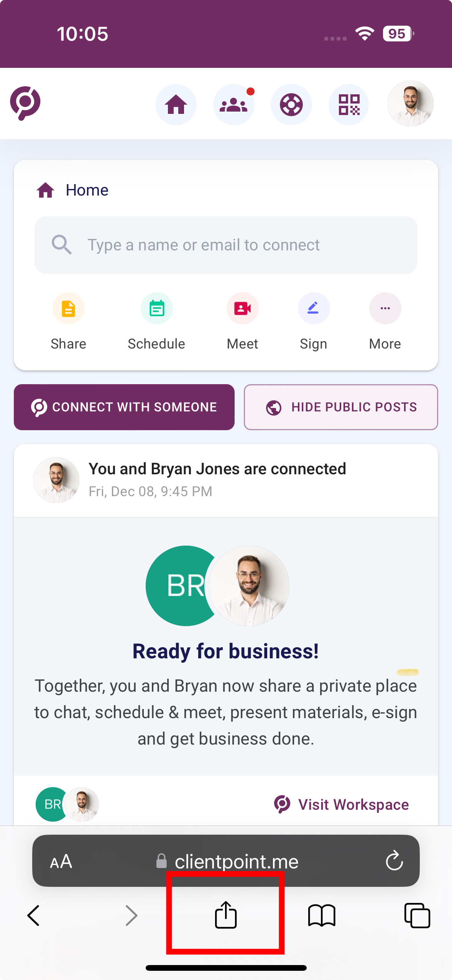The width and height of the screenshot is (452, 980).
Task: Expand the More options menu
Action: [x=385, y=308]
